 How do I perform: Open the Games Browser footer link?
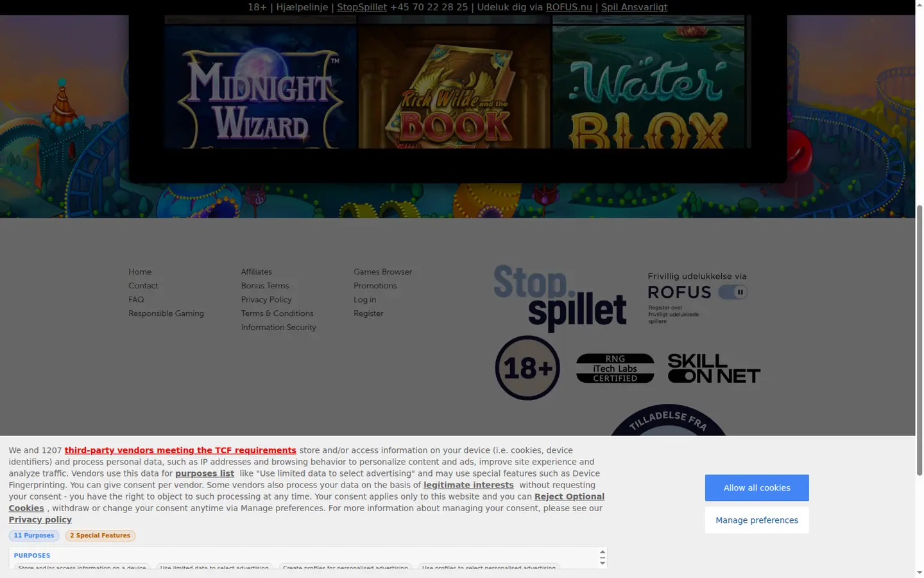tap(383, 272)
